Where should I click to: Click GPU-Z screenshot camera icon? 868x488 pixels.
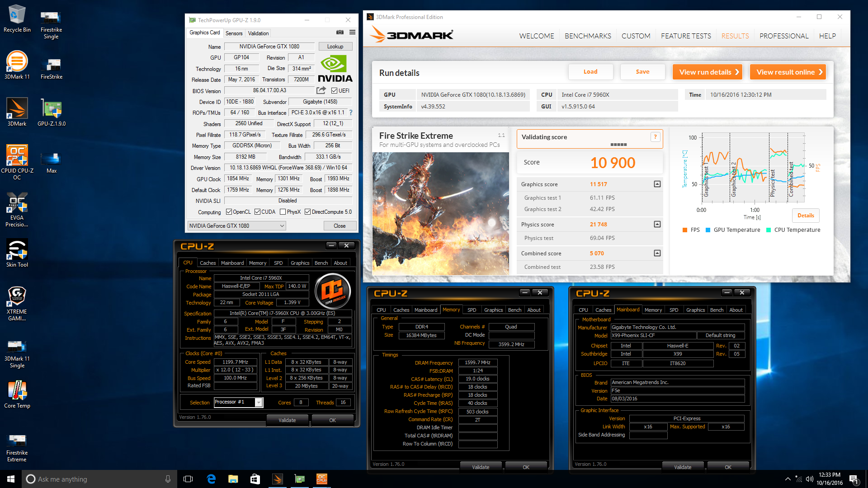[x=340, y=33]
